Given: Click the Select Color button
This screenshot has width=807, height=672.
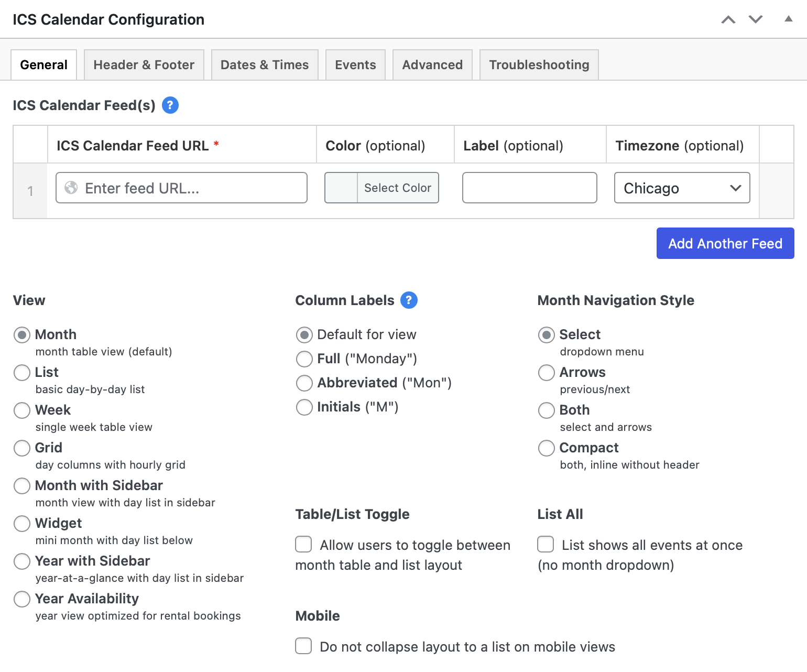Looking at the screenshot, I should pos(398,188).
